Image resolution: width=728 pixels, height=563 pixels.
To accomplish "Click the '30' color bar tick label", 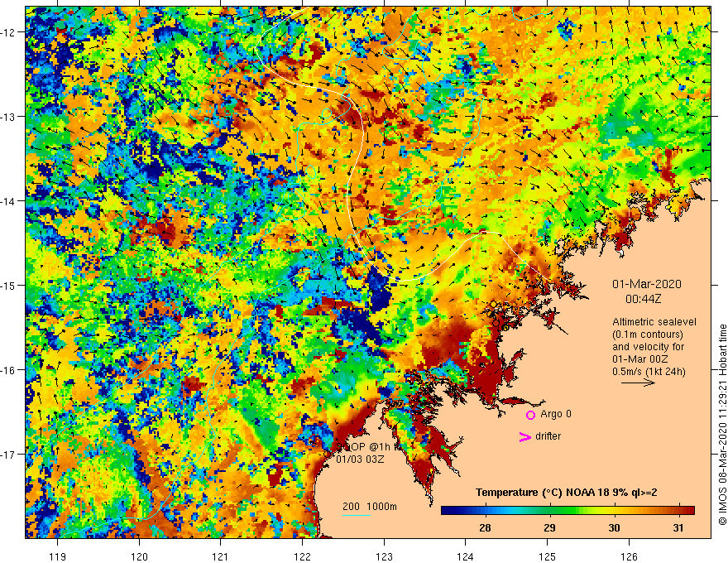I will (x=614, y=527).
